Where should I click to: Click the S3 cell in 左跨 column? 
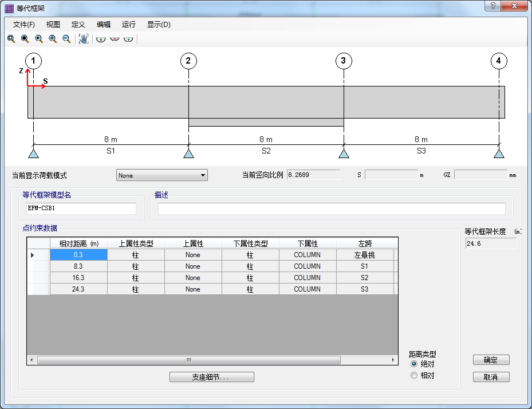(365, 289)
